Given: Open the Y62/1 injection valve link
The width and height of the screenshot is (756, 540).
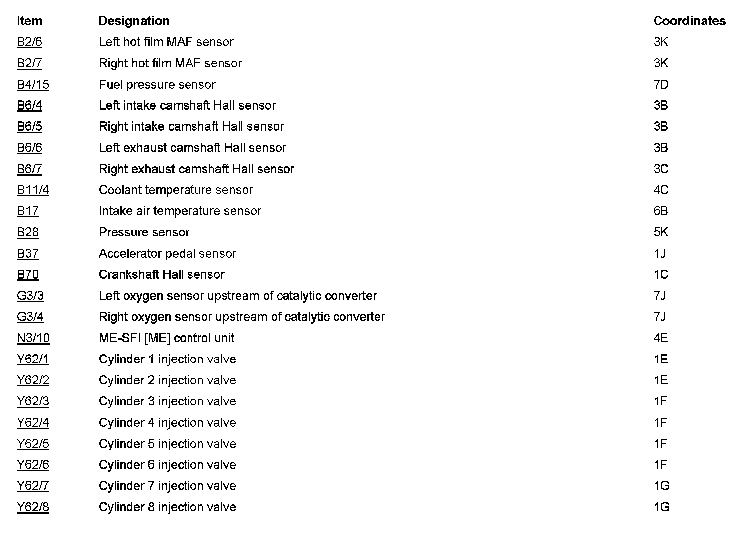Looking at the screenshot, I should coord(33,359).
